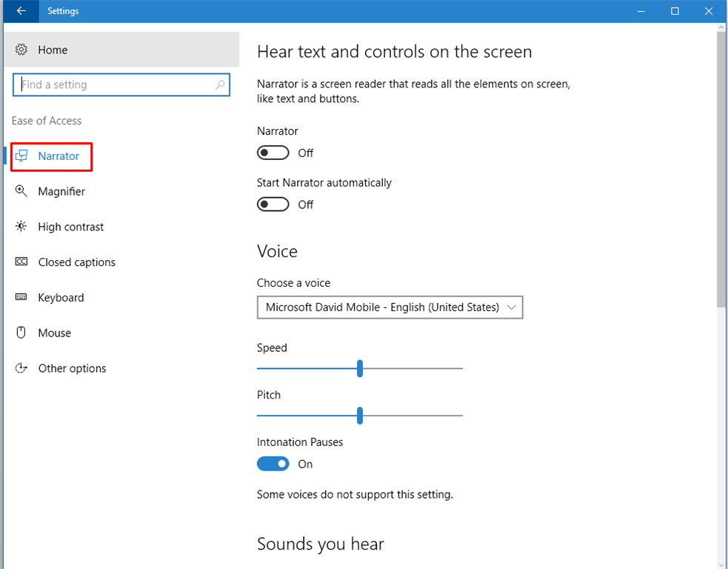
Task: Turn off Intonation Pauses
Action: (x=273, y=463)
